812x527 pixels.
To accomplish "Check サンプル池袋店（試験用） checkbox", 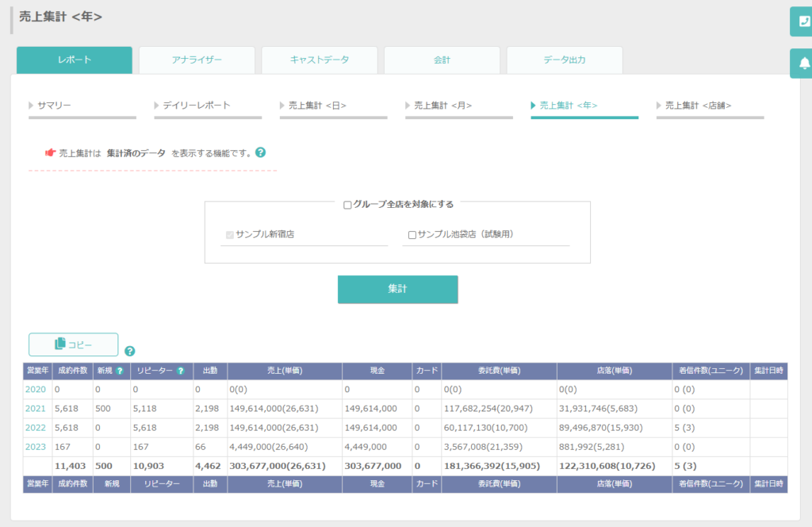I will pyautogui.click(x=412, y=235).
